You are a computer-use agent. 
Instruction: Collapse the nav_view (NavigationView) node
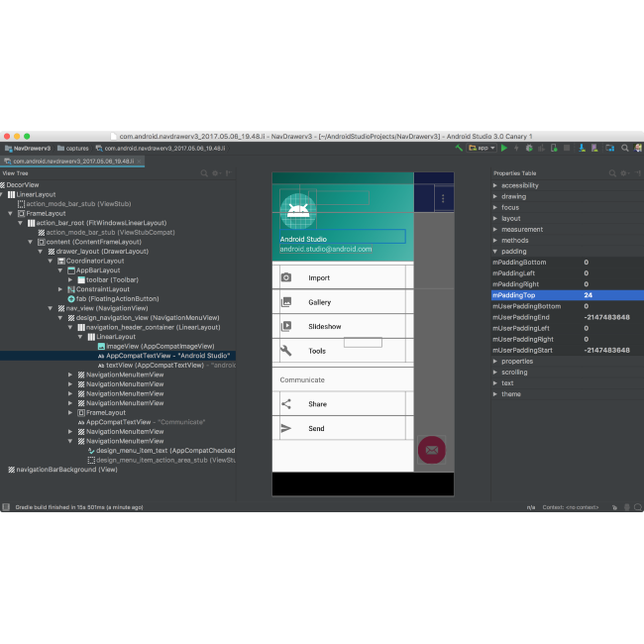[x=51, y=308]
